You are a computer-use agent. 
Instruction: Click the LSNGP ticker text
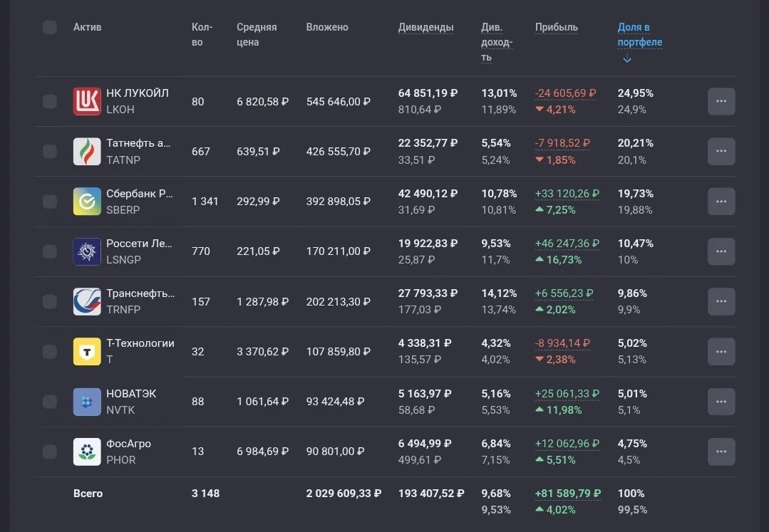pyautogui.click(x=123, y=260)
